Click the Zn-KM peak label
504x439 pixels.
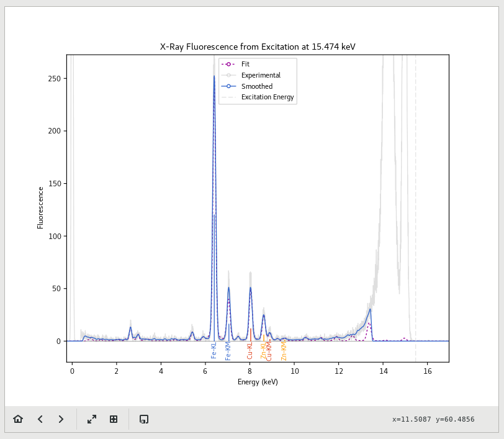coord(284,350)
